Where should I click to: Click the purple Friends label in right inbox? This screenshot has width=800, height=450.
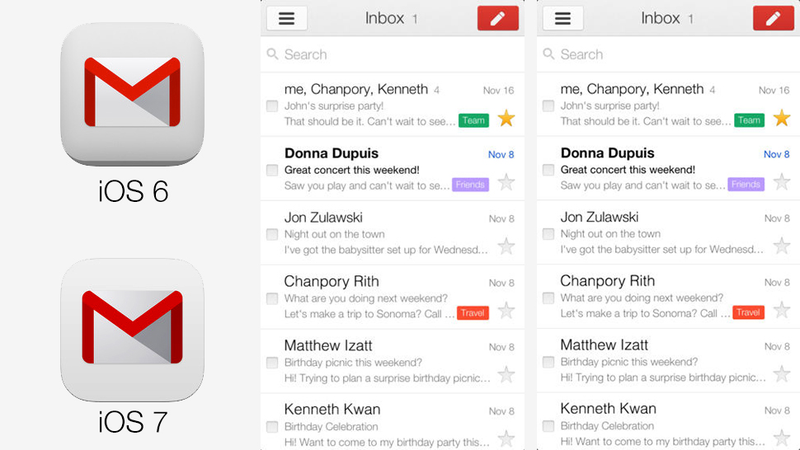[746, 184]
